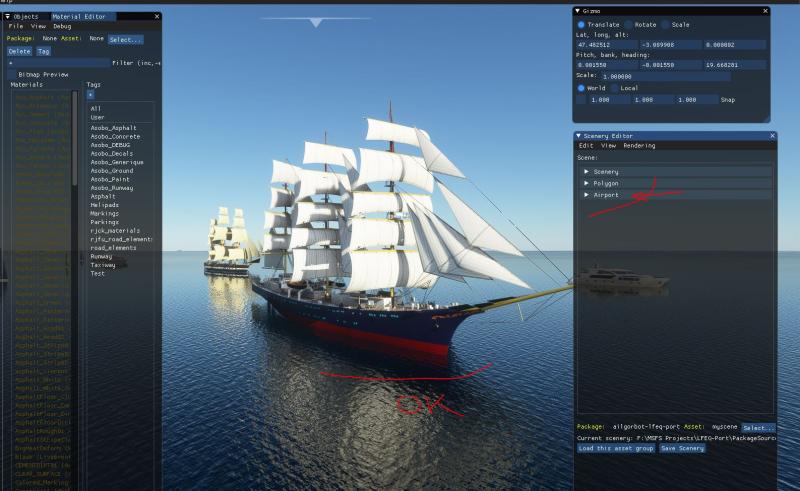Click the Scale value field 1.000000

tap(665, 77)
